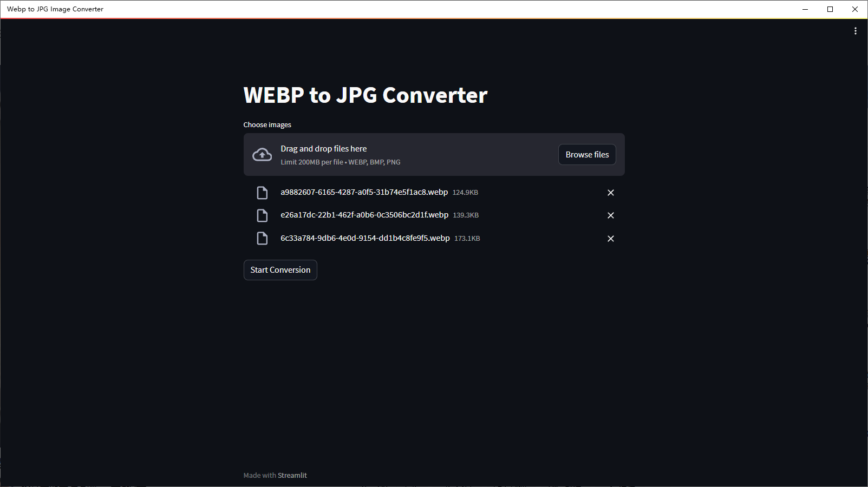Open the Streamlit footer link
The image size is (868, 487).
[292, 475]
